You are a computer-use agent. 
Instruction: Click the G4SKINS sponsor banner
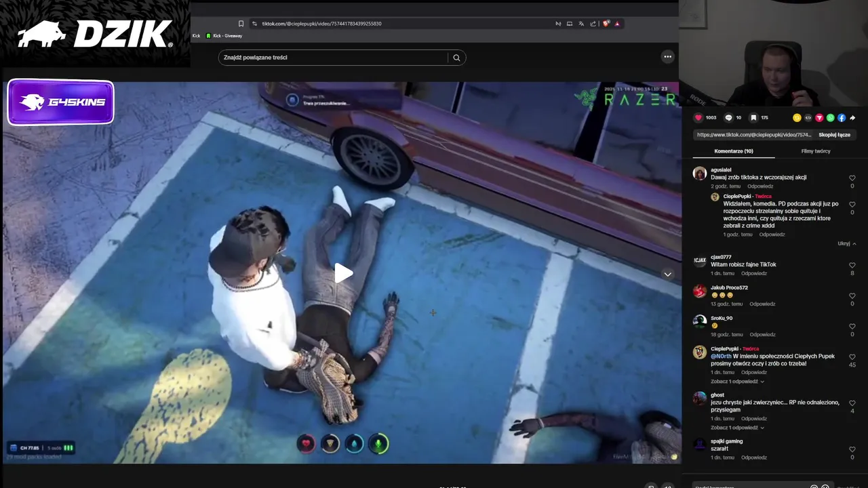pyautogui.click(x=60, y=102)
